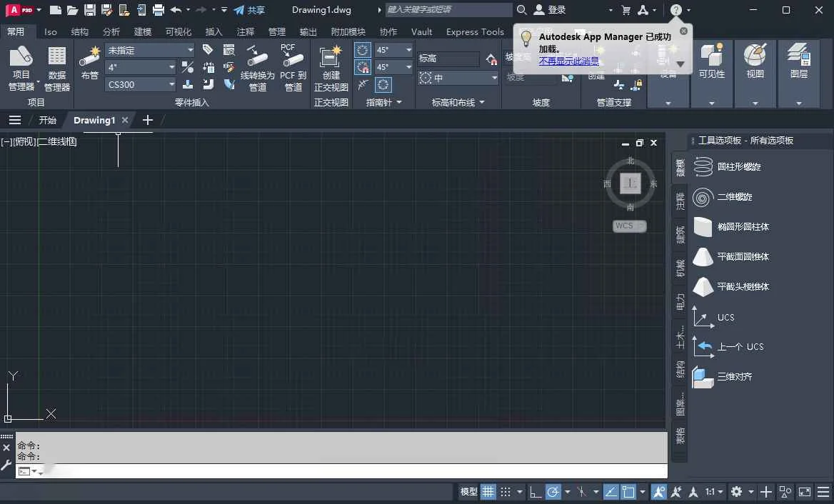Toggle snap mode dots in status bar
Image resolution: width=834 pixels, height=504 pixels.
coord(506,492)
